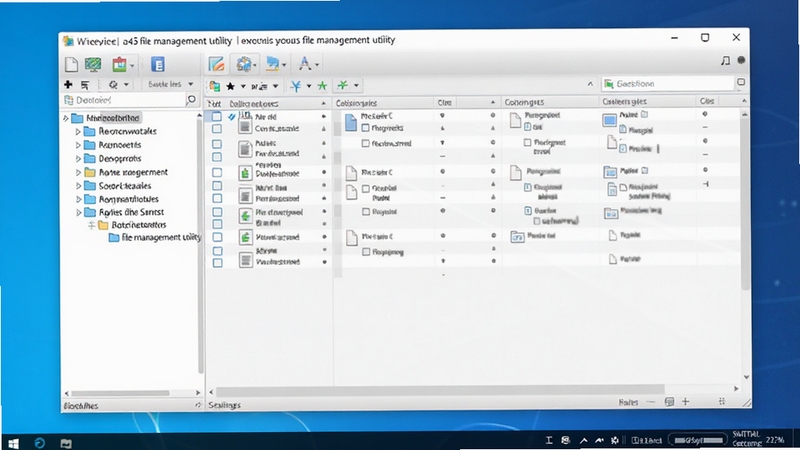Open the dropdown arrow beside the letter A icon

coord(317,65)
